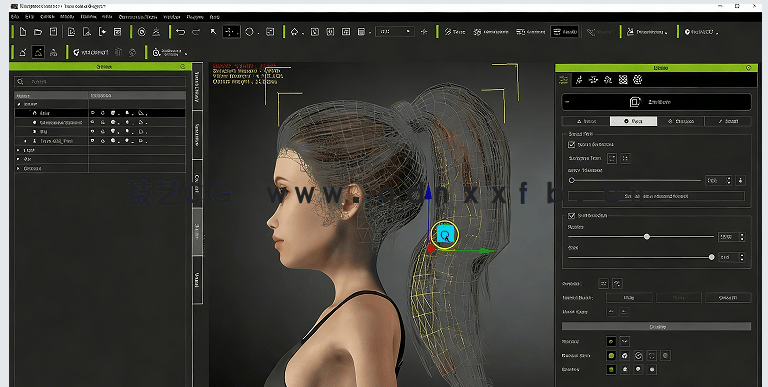Screen dimensions: 768x387
Task: Open the dropdown arrow next to the rotate tool
Action: click(x=259, y=33)
